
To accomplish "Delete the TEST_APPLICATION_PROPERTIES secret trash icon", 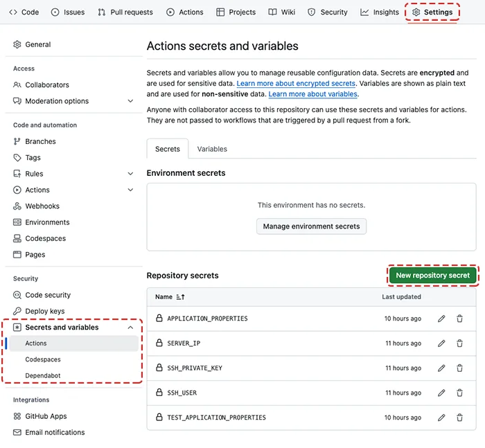I will 459,418.
